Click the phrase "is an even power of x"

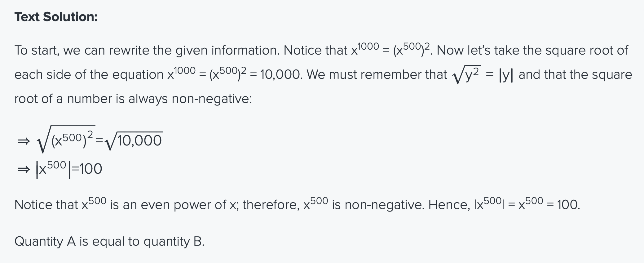tap(174, 205)
